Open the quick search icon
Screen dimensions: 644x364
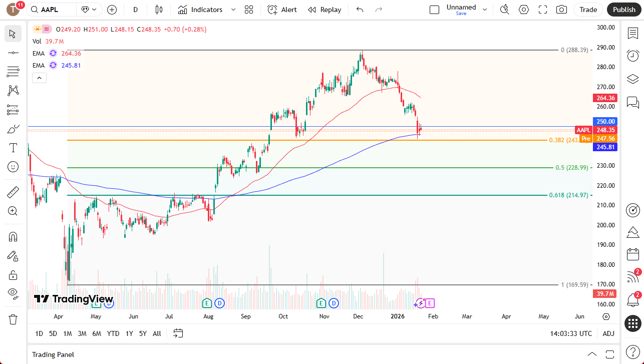(x=505, y=10)
